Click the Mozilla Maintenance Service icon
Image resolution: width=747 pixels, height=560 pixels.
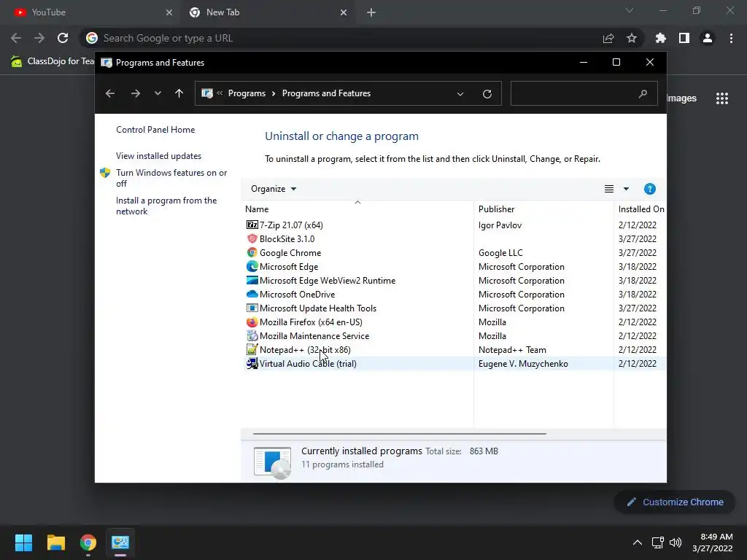[x=252, y=335]
